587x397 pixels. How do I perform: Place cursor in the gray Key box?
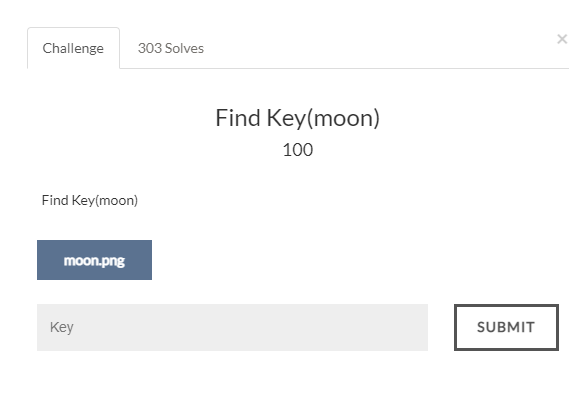coord(232,327)
